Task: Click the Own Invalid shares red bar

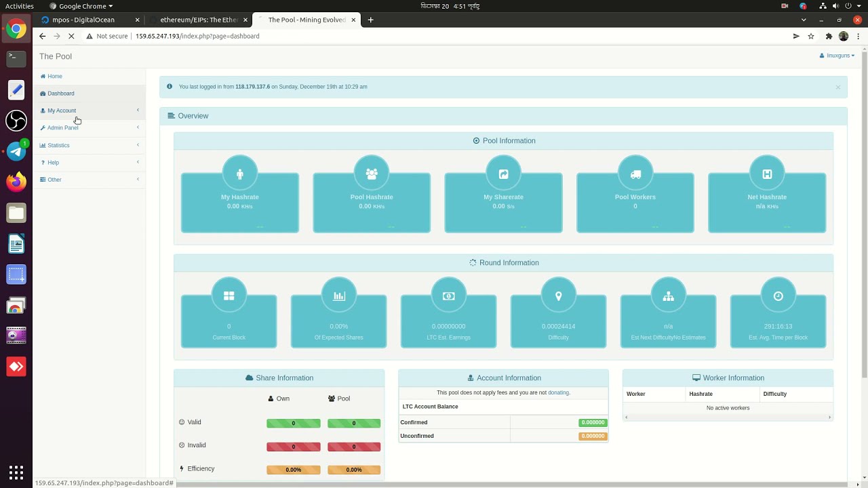Action: tap(294, 447)
